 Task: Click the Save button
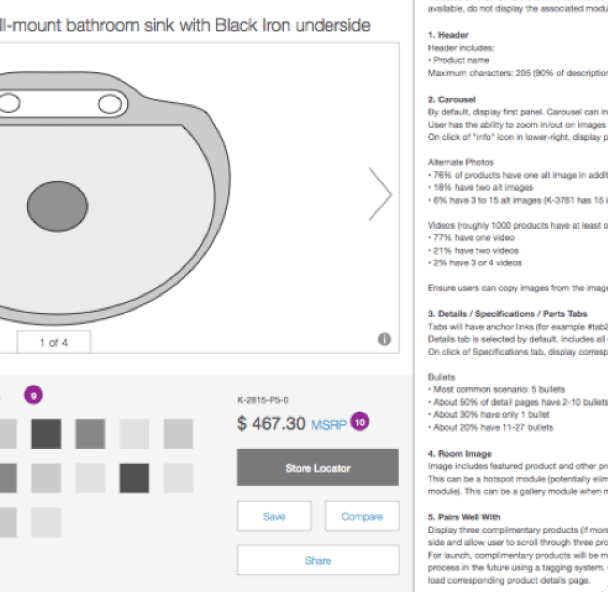(274, 516)
